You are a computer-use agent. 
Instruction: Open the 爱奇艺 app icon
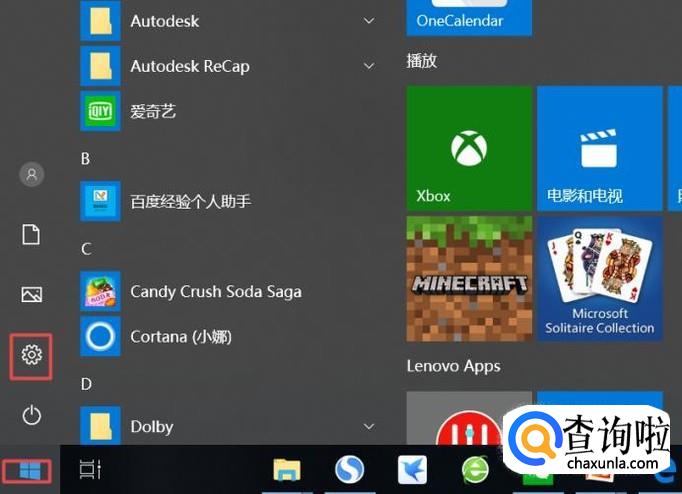(x=100, y=111)
